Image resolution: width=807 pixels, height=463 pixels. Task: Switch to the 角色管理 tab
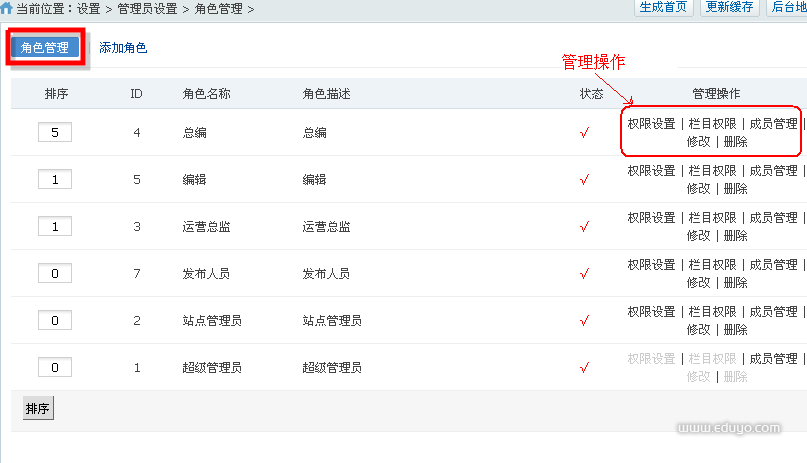[x=44, y=48]
